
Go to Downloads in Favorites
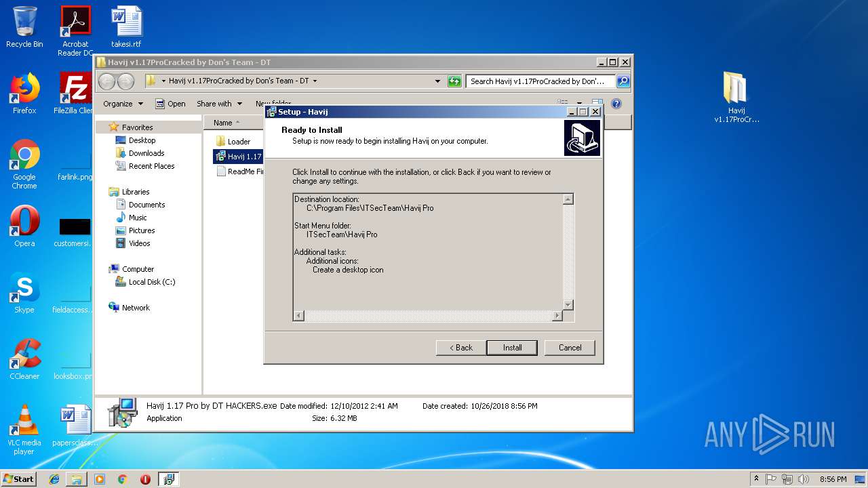point(146,153)
